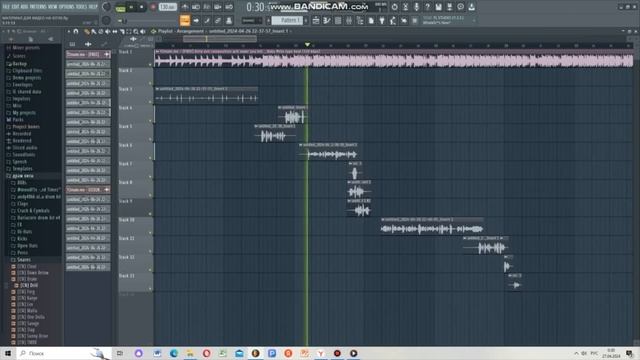Open the playlist view icon
640x360 pixels.
click(x=316, y=20)
